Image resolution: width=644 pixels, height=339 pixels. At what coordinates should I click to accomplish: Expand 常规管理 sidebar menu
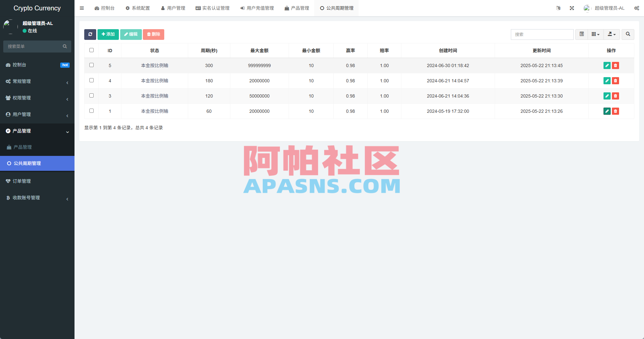pyautogui.click(x=37, y=81)
